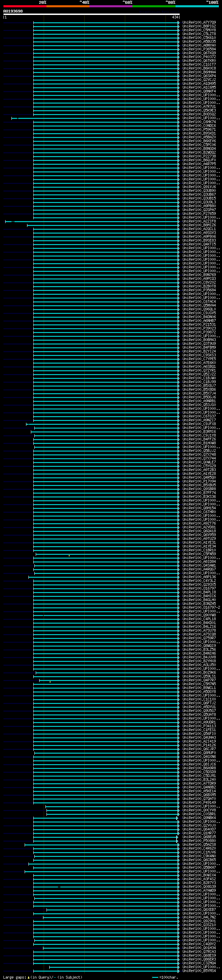Screen dimensions: 222x980
Task: Open hit UniRef100_Q9SBR8
Action: pos(199,489)
